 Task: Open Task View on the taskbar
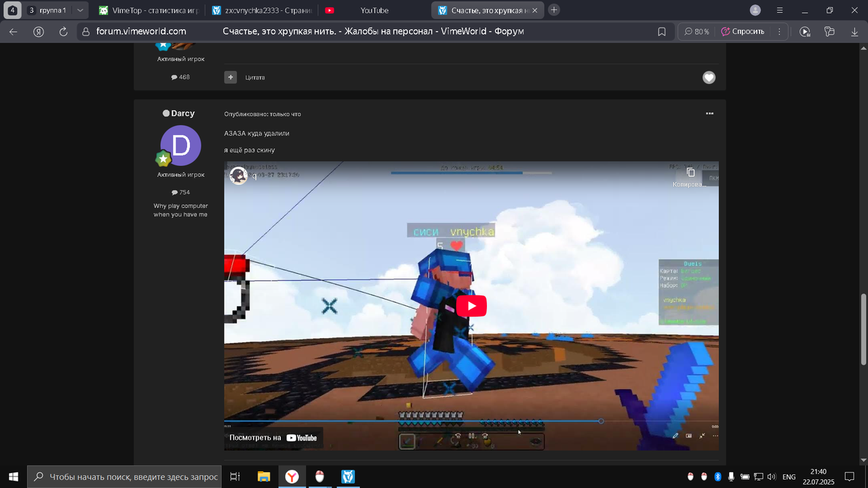pyautogui.click(x=235, y=476)
